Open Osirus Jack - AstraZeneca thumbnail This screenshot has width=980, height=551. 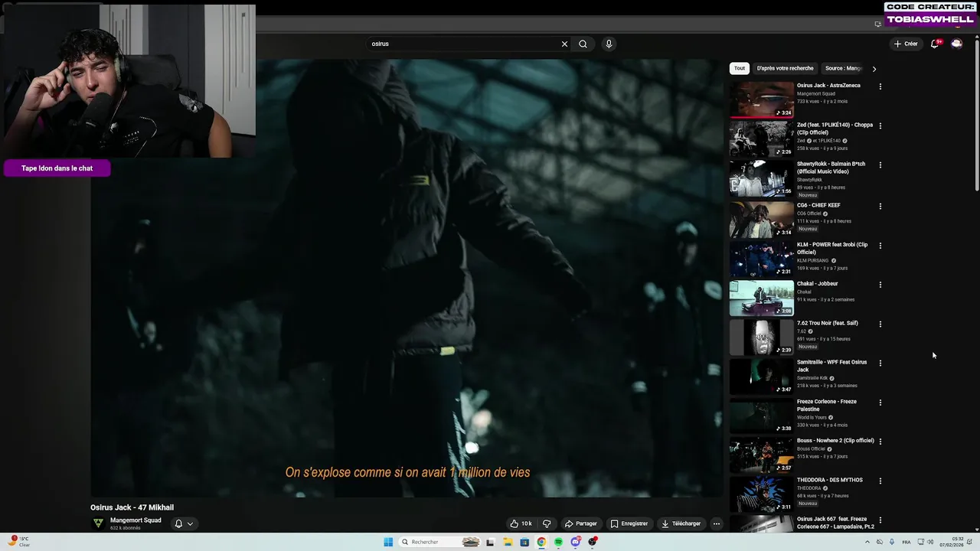(762, 99)
